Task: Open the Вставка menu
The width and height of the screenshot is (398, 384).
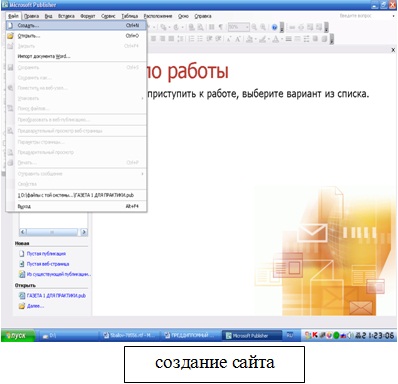Action: click(66, 16)
